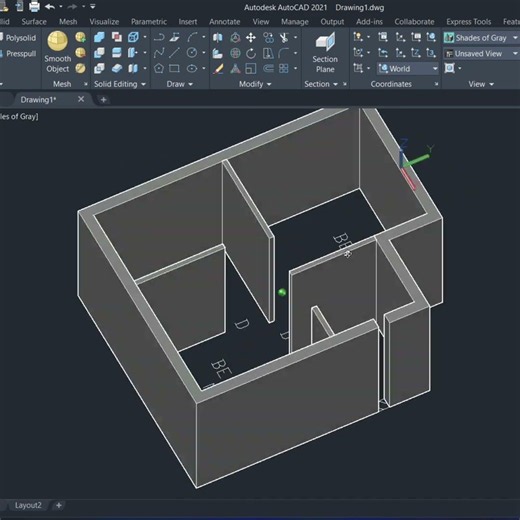
Task: Click the UCS Previous icon
Action: (383, 53)
